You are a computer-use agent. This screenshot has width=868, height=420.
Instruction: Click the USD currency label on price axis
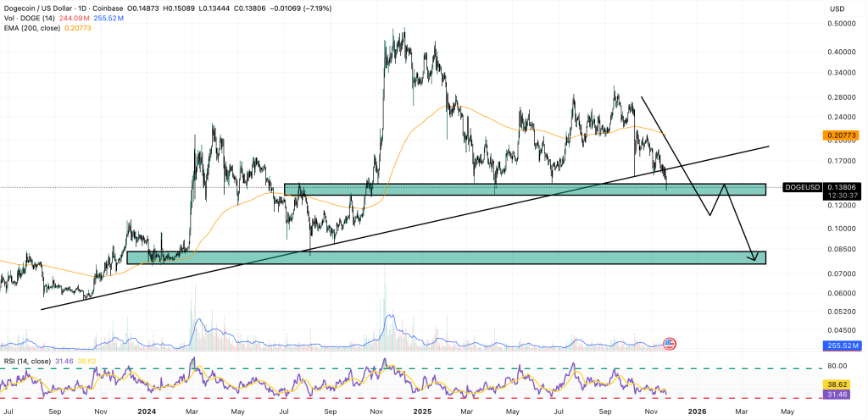837,8
